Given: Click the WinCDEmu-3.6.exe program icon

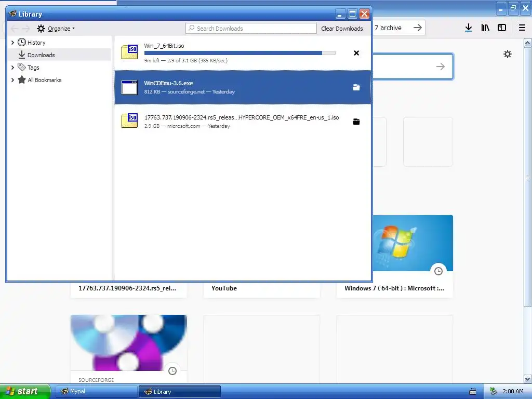Looking at the screenshot, I should tap(129, 87).
